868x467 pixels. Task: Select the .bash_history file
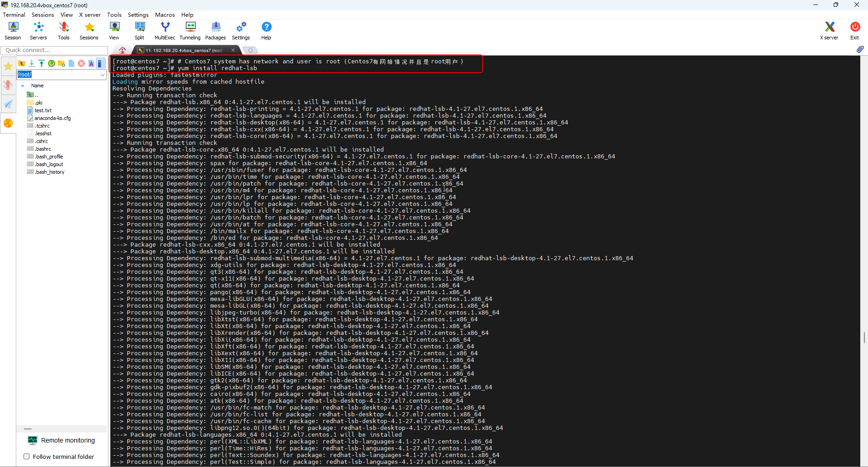click(x=46, y=172)
